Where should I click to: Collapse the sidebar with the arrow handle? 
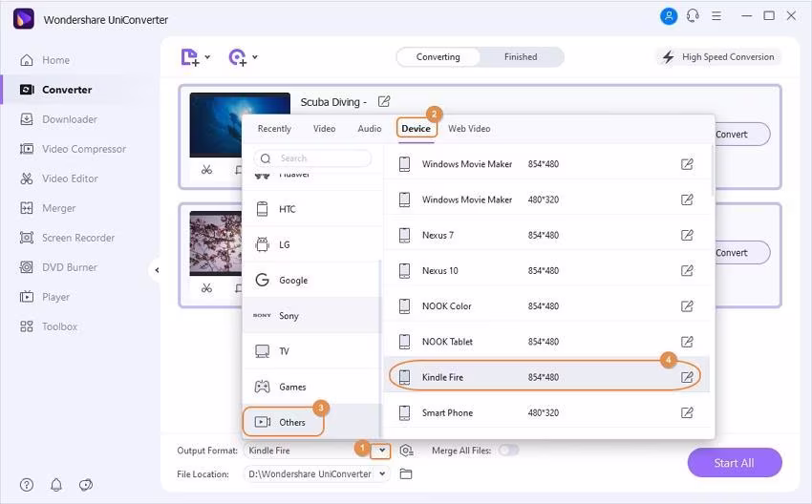157,270
